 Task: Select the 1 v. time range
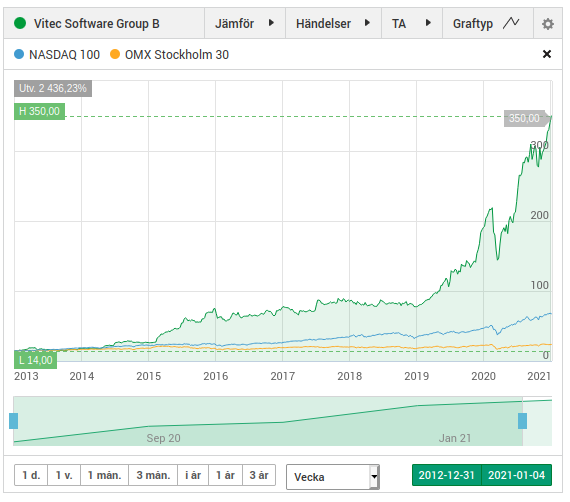[64, 475]
